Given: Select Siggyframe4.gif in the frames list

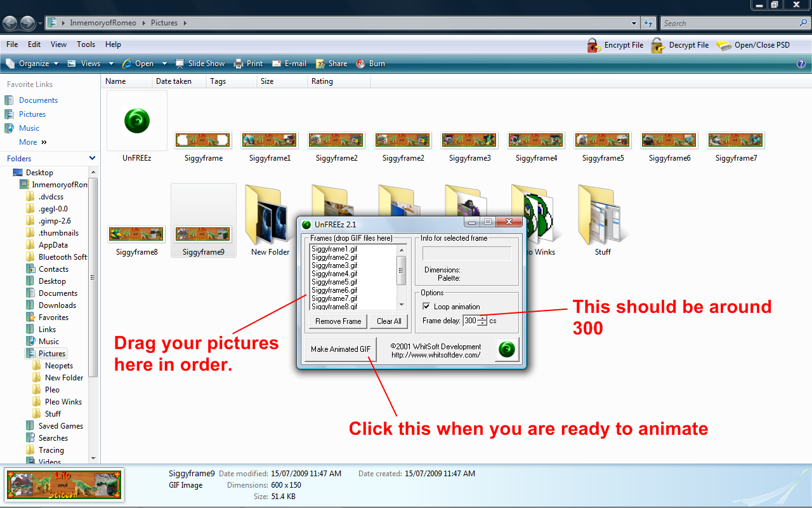Looking at the screenshot, I should click(x=334, y=274).
